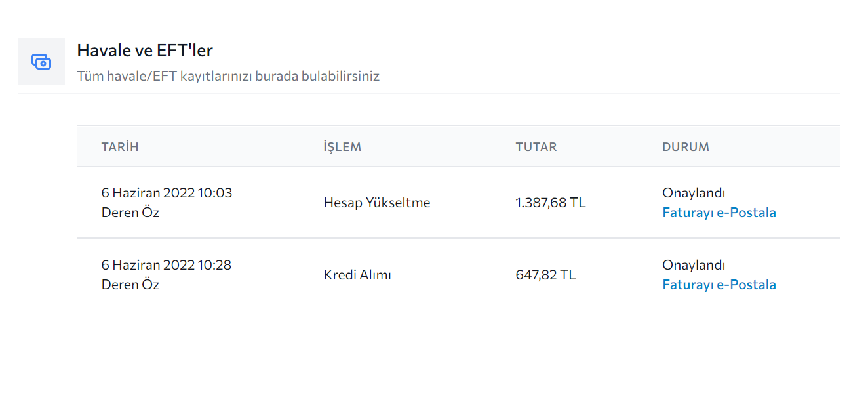This screenshot has width=868, height=410.
Task: Click the money transfer icon beside the heading
Action: [41, 62]
